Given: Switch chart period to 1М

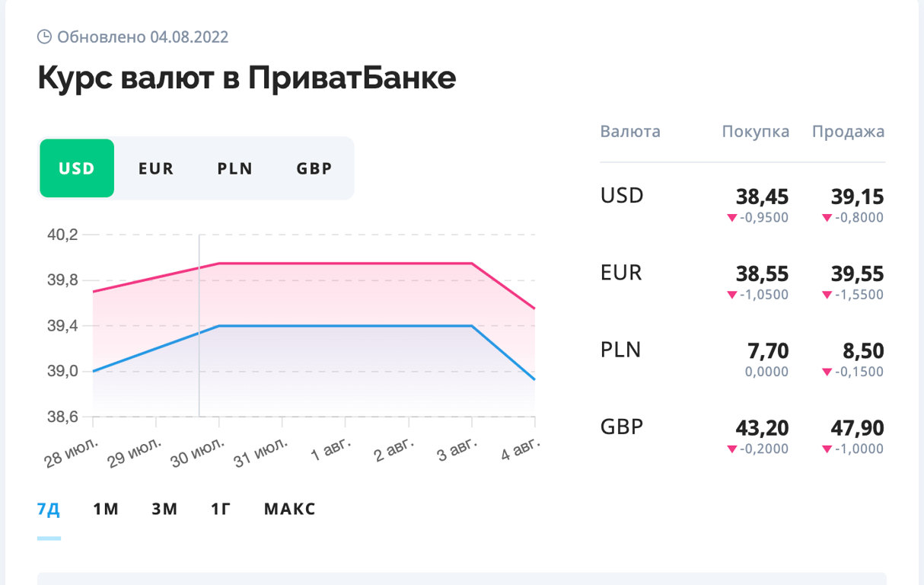Looking at the screenshot, I should [106, 509].
